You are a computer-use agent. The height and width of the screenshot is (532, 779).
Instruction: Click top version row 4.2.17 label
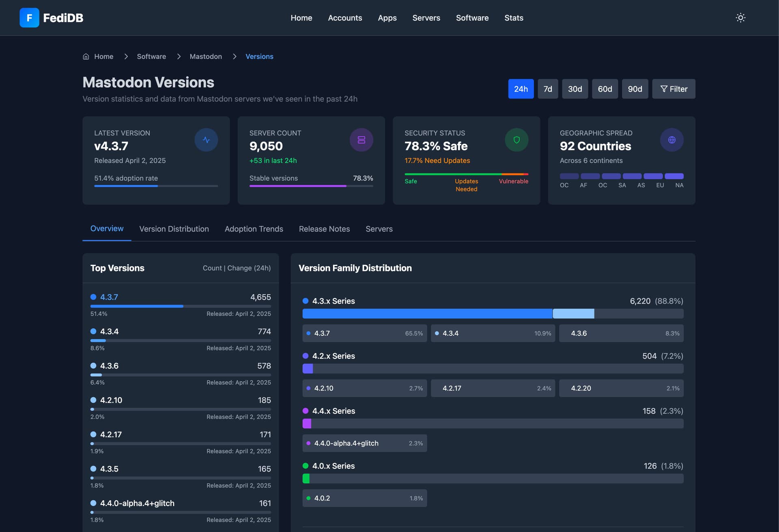pos(111,434)
